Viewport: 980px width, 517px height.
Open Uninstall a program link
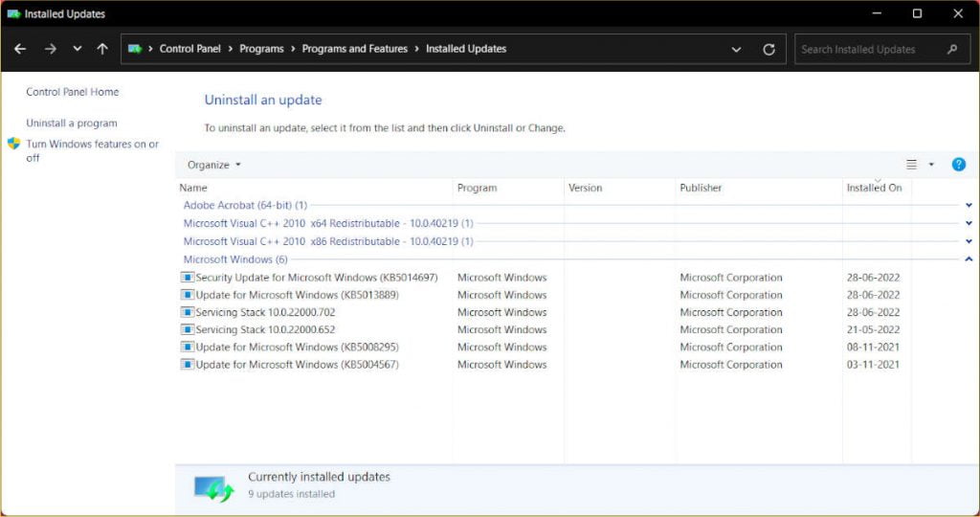[71, 124]
